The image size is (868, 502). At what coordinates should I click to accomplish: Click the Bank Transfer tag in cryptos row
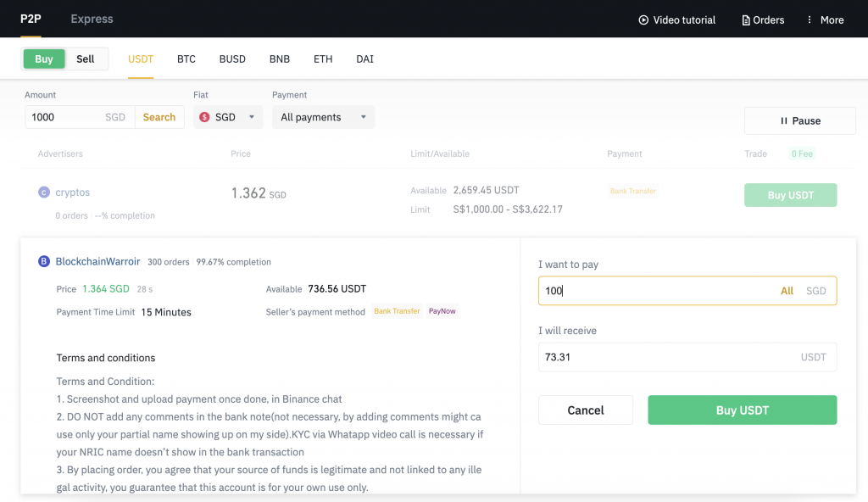[x=632, y=191]
